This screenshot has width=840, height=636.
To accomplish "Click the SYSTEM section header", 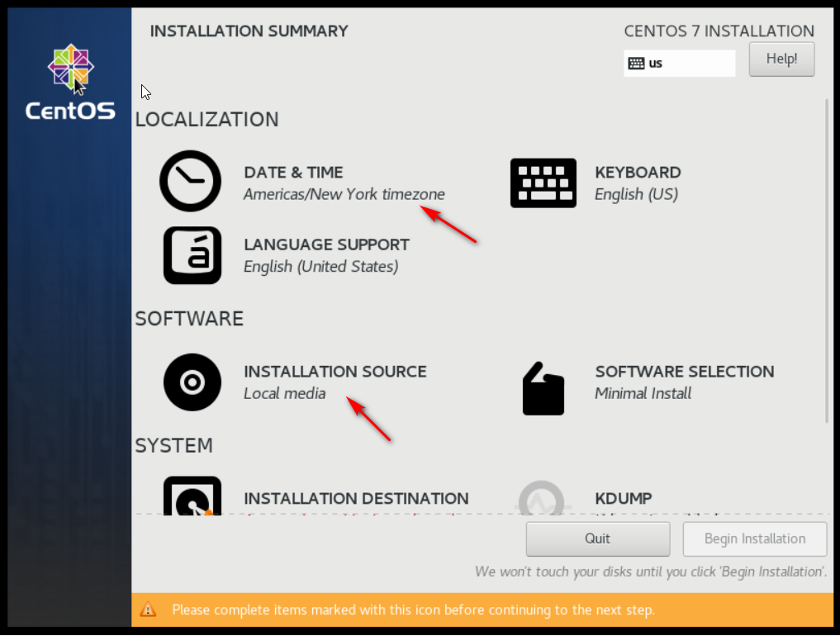I will point(173,446).
